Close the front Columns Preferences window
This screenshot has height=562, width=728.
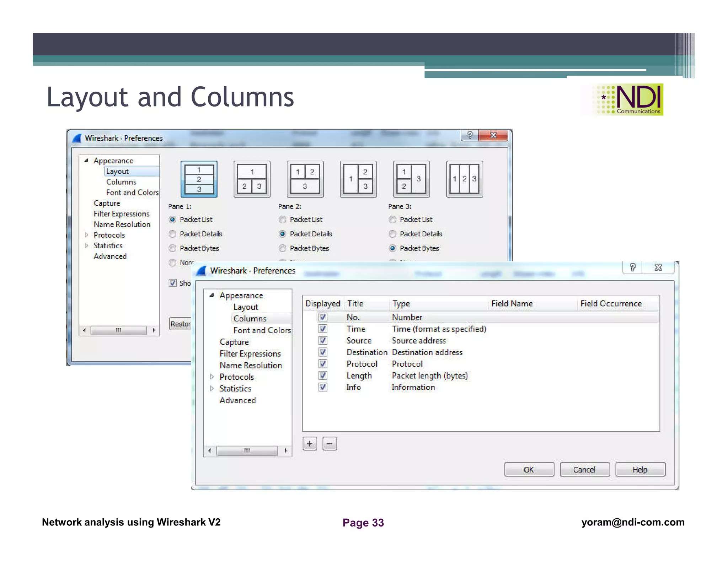point(658,268)
